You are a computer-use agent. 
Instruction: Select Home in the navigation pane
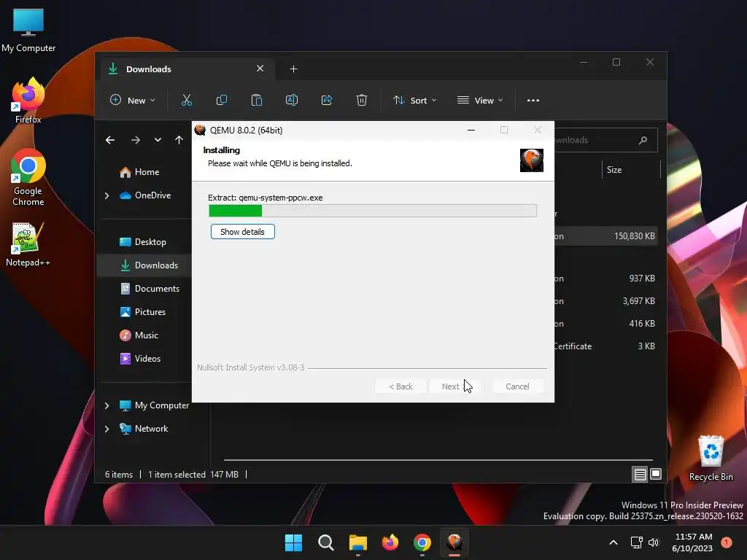pyautogui.click(x=147, y=172)
